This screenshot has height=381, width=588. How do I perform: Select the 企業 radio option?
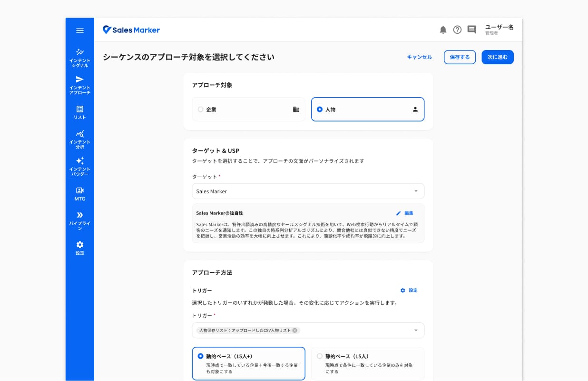[200, 110]
